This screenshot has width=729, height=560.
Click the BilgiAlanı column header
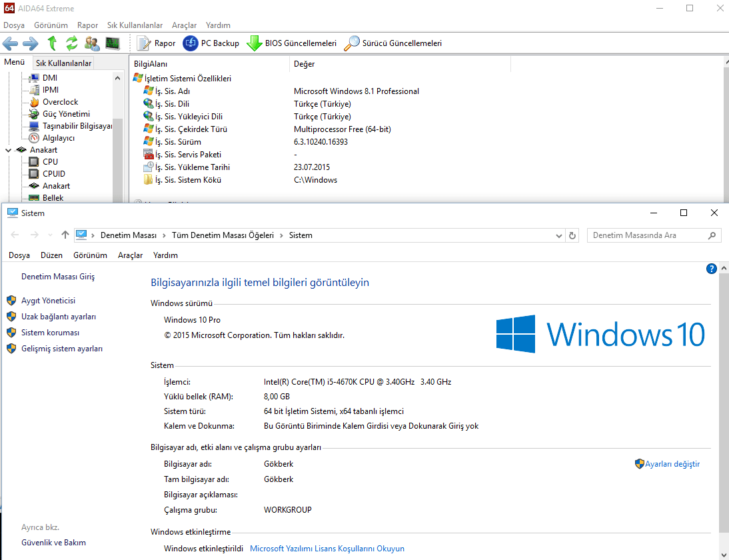coord(209,64)
